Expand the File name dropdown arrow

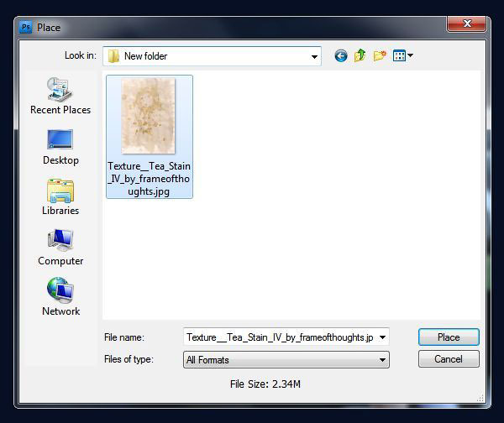pyautogui.click(x=382, y=337)
